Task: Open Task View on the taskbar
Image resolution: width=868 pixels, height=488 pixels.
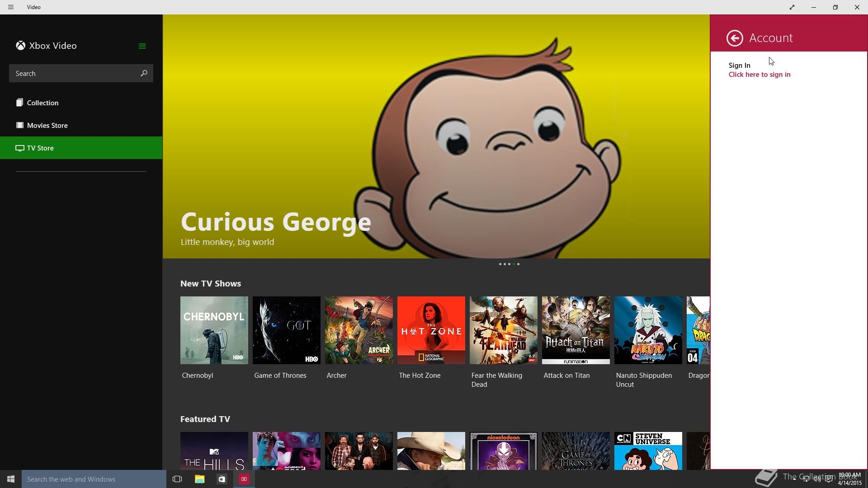Action: (x=177, y=479)
